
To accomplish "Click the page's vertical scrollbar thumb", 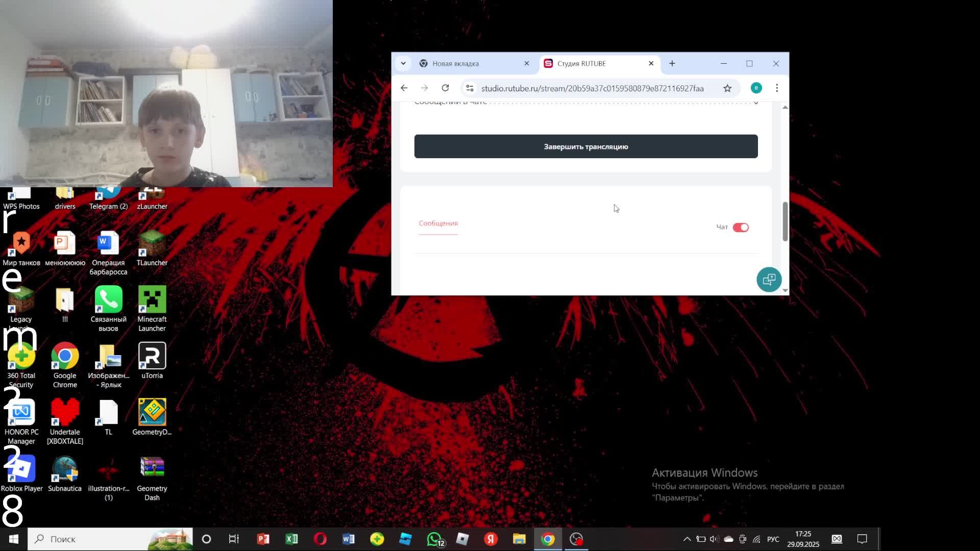I will (785, 222).
